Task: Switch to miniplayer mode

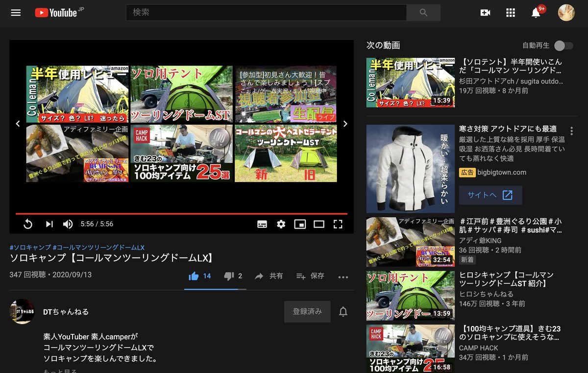Action: (x=300, y=224)
